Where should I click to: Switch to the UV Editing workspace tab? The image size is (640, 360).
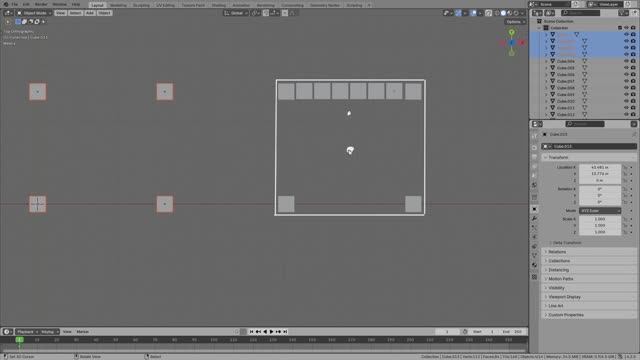click(165, 5)
